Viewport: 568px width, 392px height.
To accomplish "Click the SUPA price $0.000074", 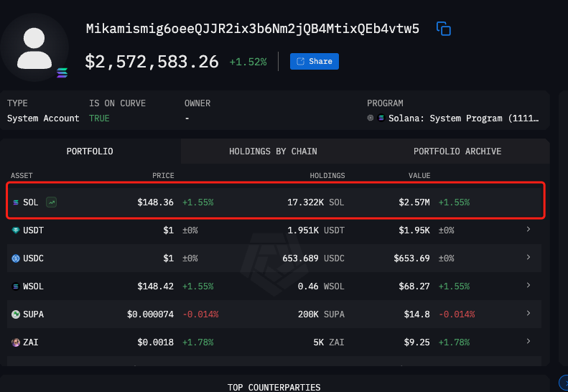I will click(x=150, y=314).
